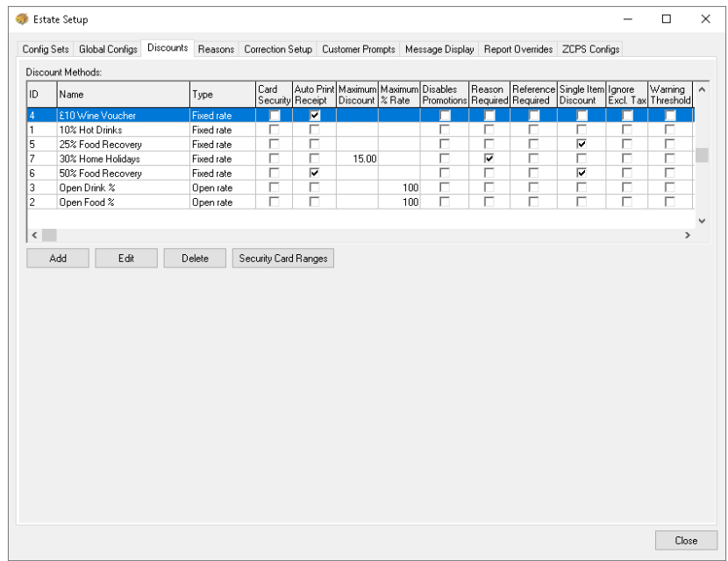Toggle Single Item Discount for 25% Food Recovery

click(x=582, y=145)
